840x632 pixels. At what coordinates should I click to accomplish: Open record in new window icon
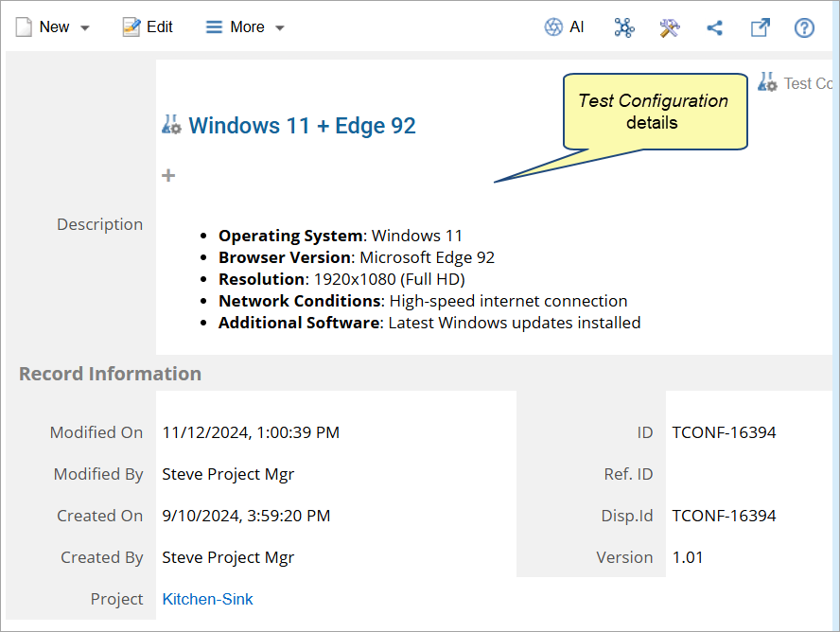point(760,27)
